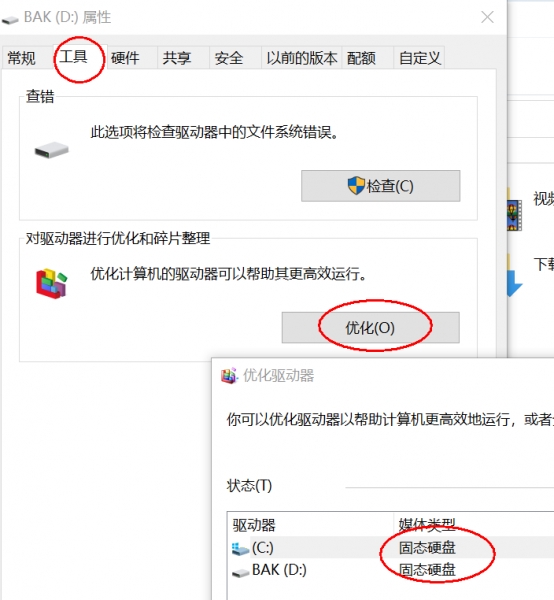This screenshot has height=600, width=554.
Task: Switch to the 配额 tab
Action: pyautogui.click(x=361, y=58)
